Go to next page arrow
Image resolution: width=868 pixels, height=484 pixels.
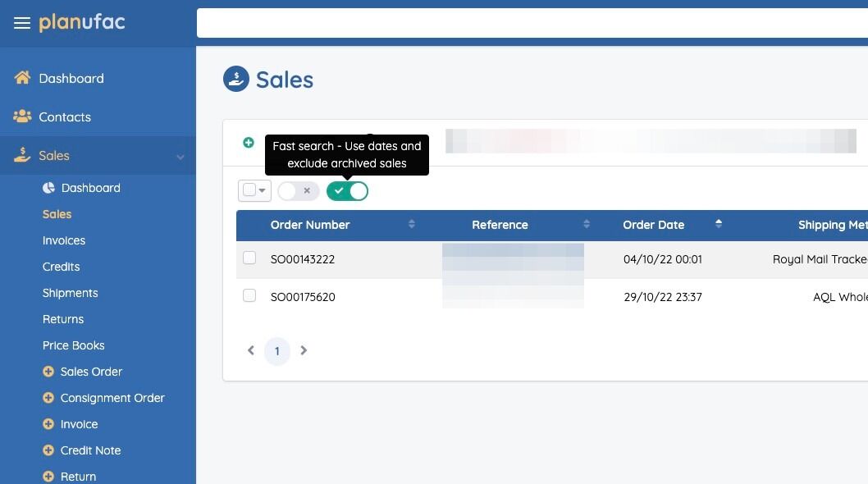coord(304,350)
